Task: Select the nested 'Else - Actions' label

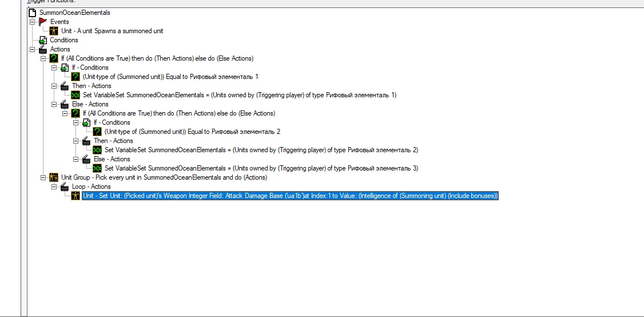Action: click(x=112, y=159)
